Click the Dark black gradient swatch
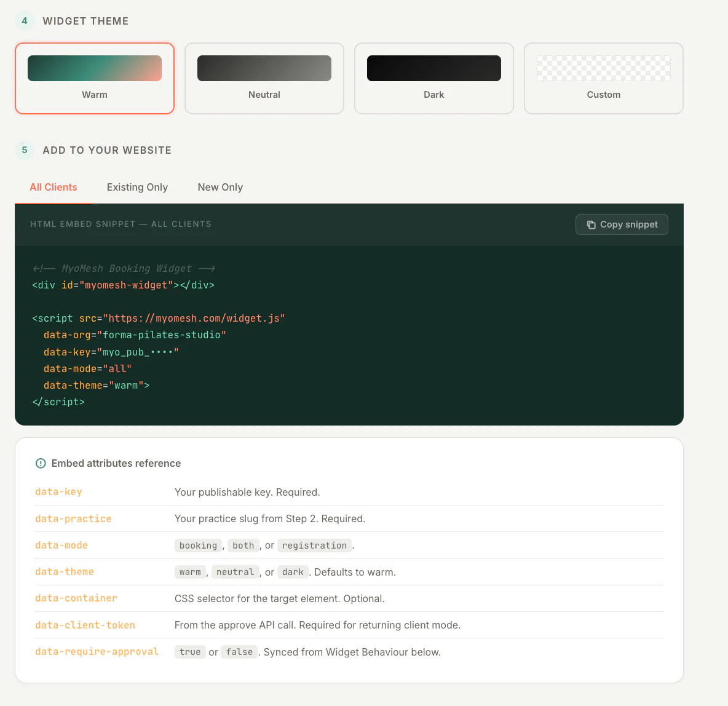This screenshot has height=706, width=728. (434, 68)
